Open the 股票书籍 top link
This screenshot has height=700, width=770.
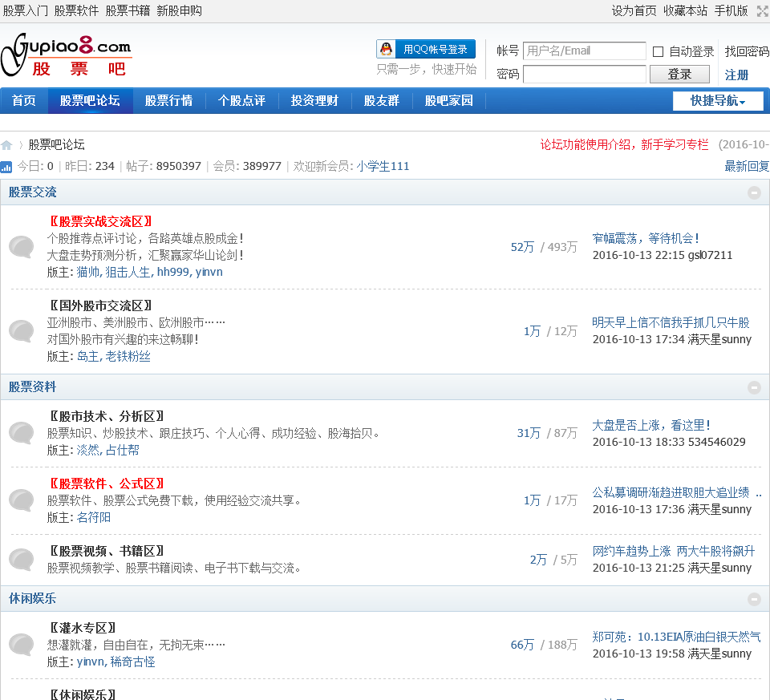(x=128, y=10)
